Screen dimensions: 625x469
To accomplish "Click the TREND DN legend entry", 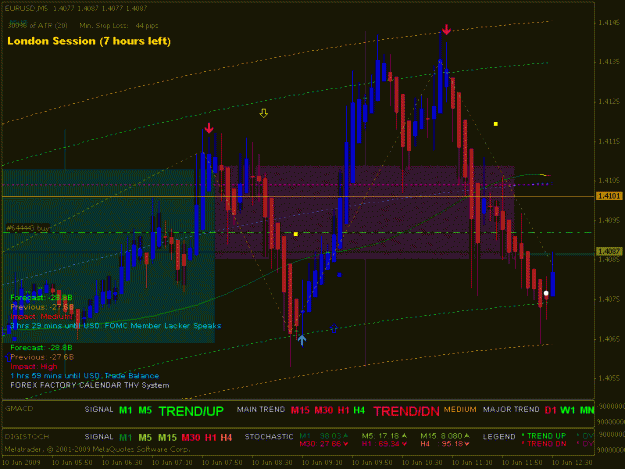I will [x=544, y=443].
